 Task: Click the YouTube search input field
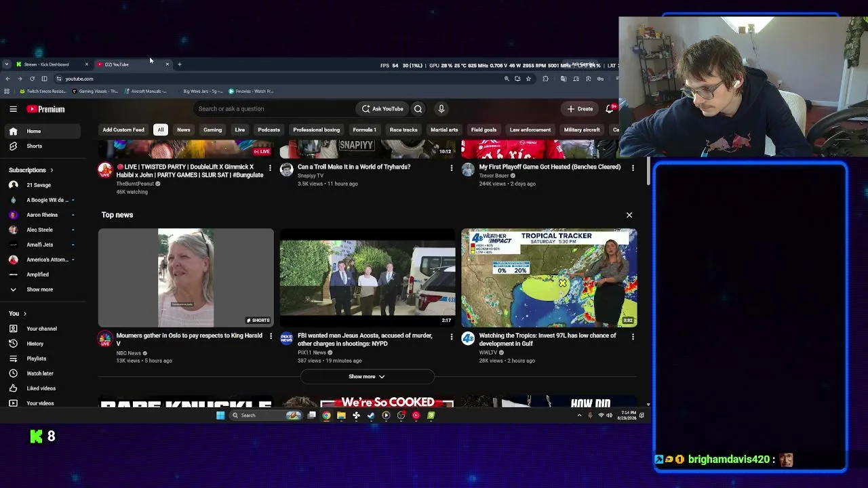click(x=273, y=108)
